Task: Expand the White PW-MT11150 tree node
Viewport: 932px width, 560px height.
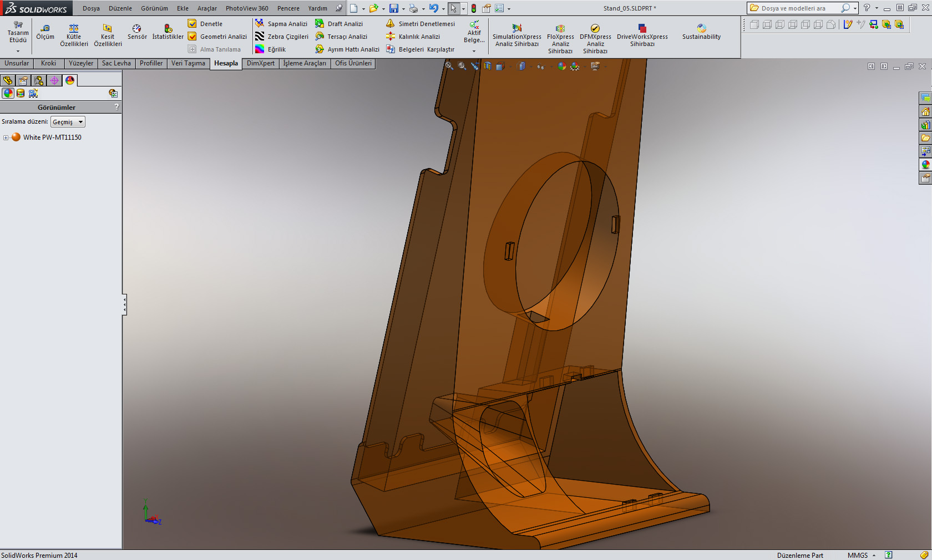Action: [6, 138]
